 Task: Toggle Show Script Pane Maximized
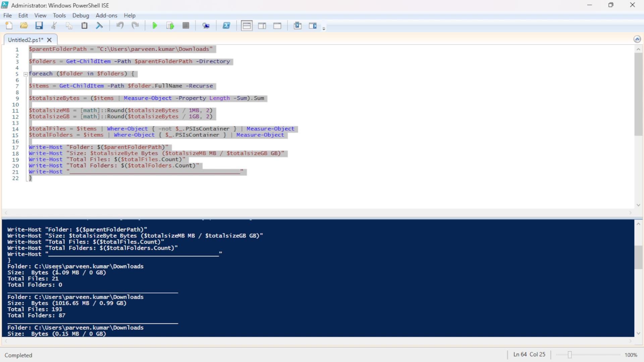277,25
